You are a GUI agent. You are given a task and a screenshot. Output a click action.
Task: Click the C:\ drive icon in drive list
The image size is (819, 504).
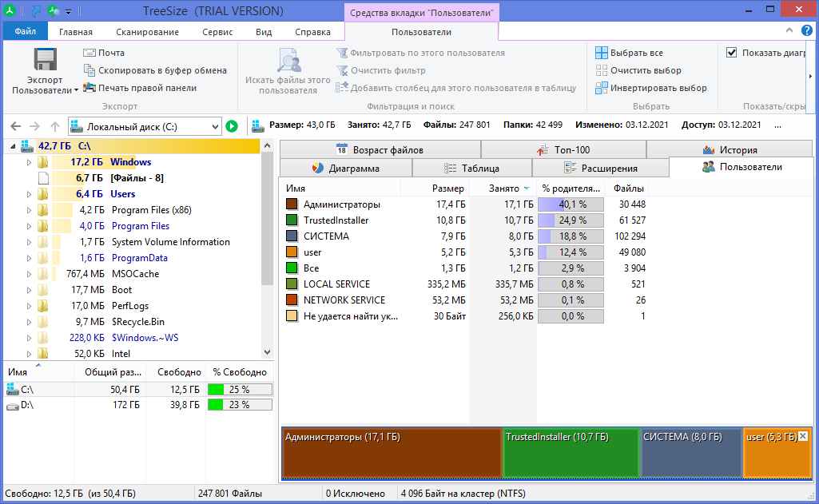pyautogui.click(x=13, y=389)
